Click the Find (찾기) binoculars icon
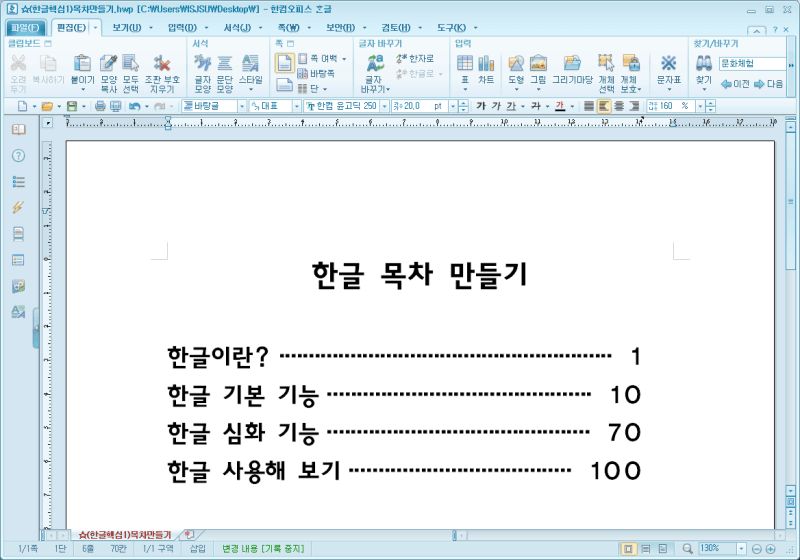 704,63
